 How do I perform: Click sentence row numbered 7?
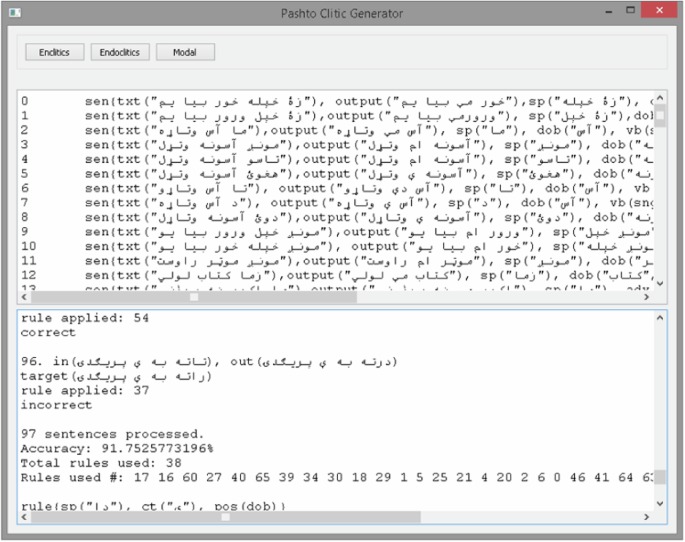tap(336, 203)
